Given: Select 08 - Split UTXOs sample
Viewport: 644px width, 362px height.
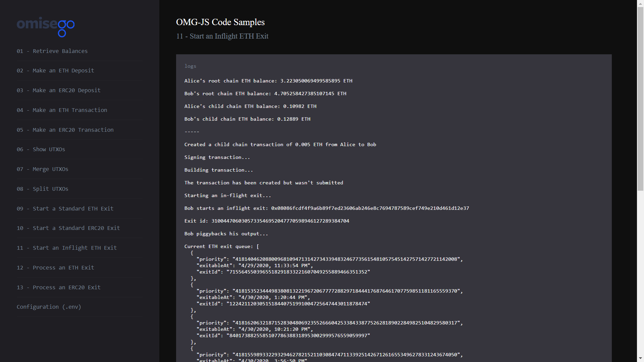Looking at the screenshot, I should coord(43,189).
